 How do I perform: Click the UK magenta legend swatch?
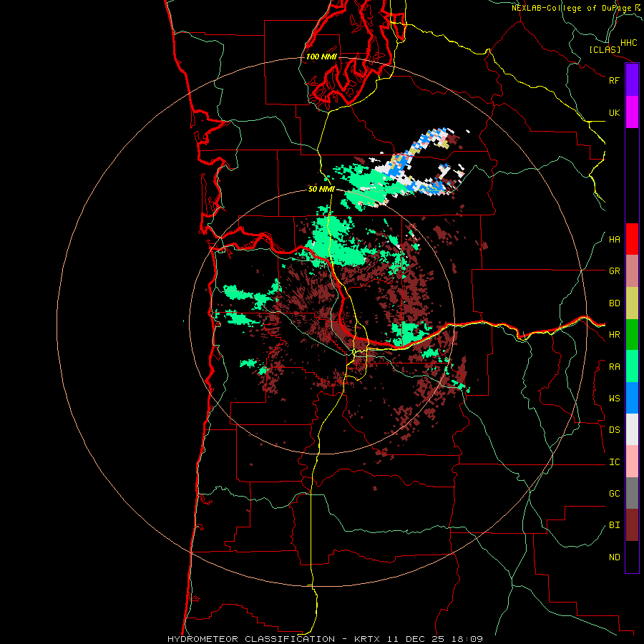click(632, 112)
